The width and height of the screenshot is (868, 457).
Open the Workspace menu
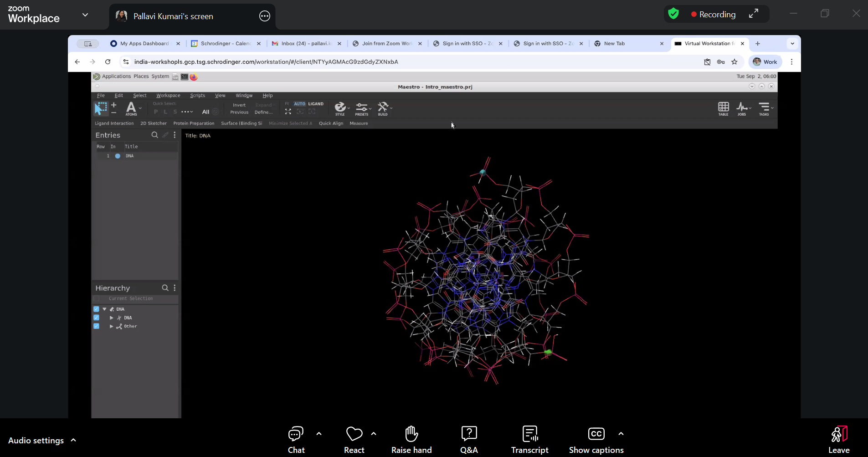168,96
